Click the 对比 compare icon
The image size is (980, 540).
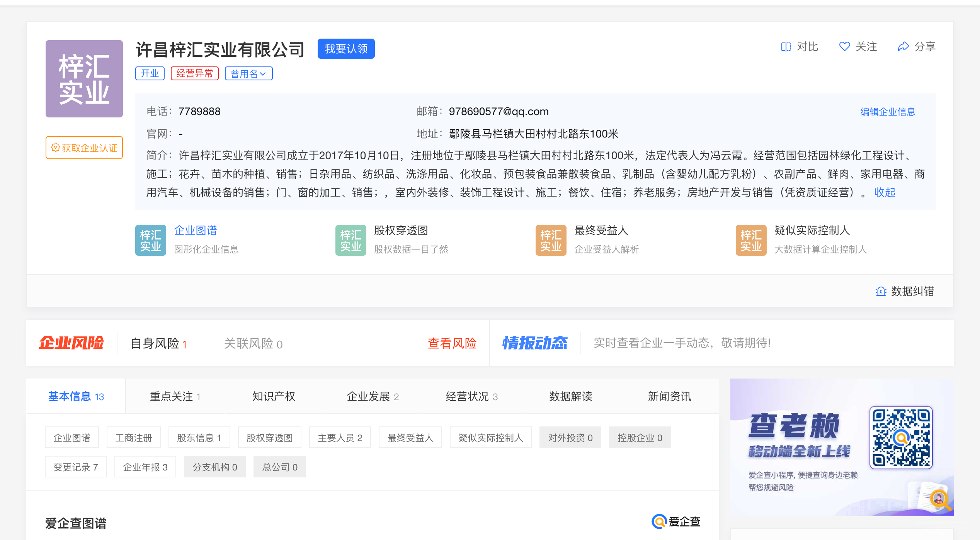(786, 47)
